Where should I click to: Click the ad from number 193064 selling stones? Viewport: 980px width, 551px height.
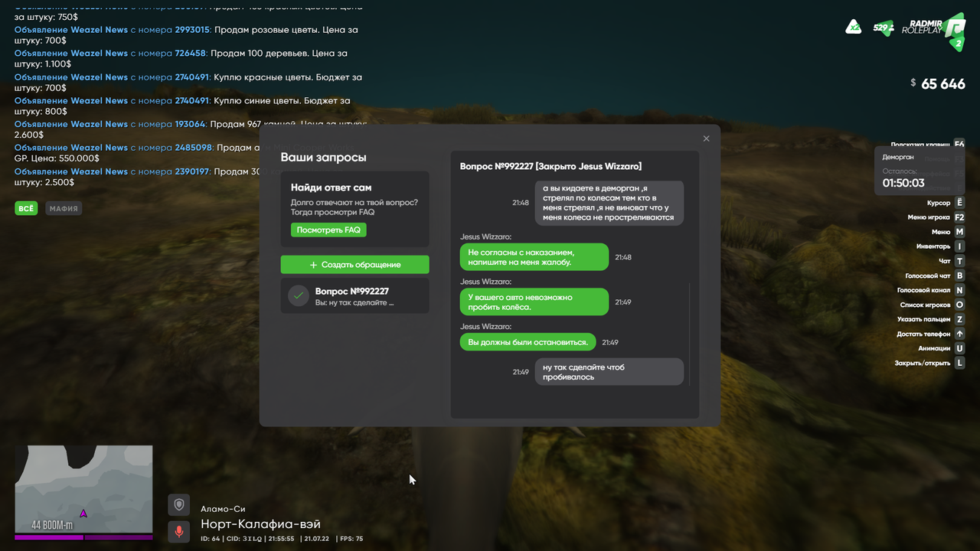(x=191, y=129)
